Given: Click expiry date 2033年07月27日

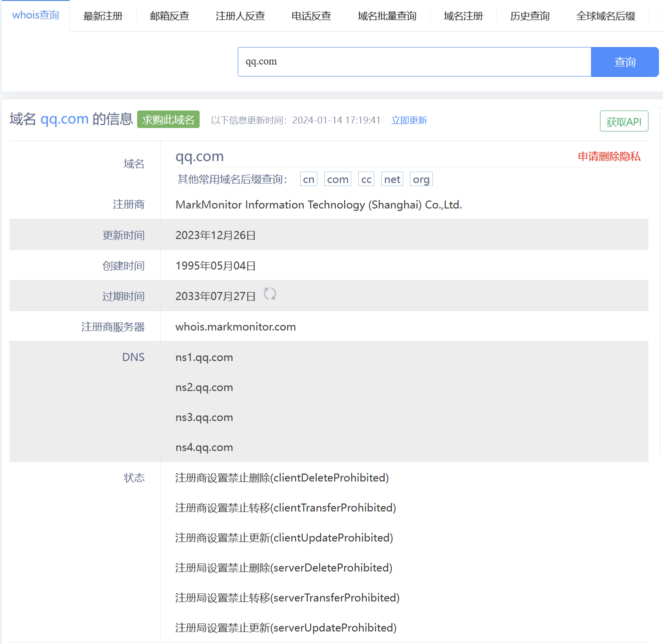Looking at the screenshot, I should [216, 296].
